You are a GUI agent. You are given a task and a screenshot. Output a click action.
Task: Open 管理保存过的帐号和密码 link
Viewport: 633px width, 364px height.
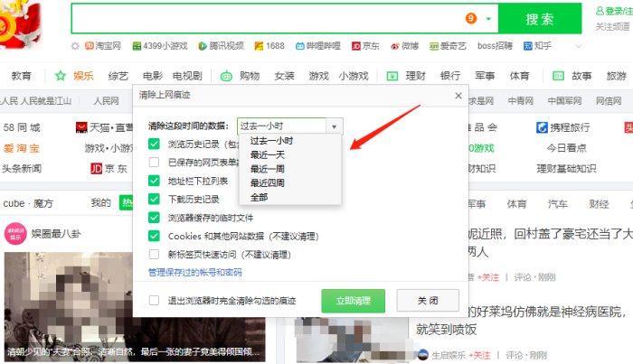click(x=195, y=273)
